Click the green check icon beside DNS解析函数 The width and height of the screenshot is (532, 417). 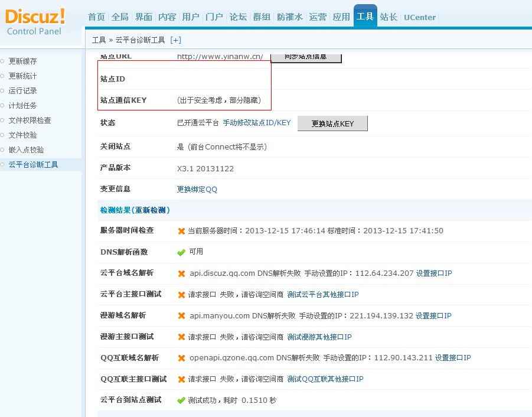(181, 252)
